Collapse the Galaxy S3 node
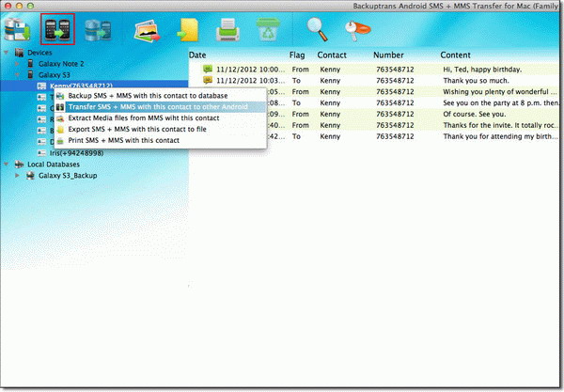564x392 pixels. 17,75
